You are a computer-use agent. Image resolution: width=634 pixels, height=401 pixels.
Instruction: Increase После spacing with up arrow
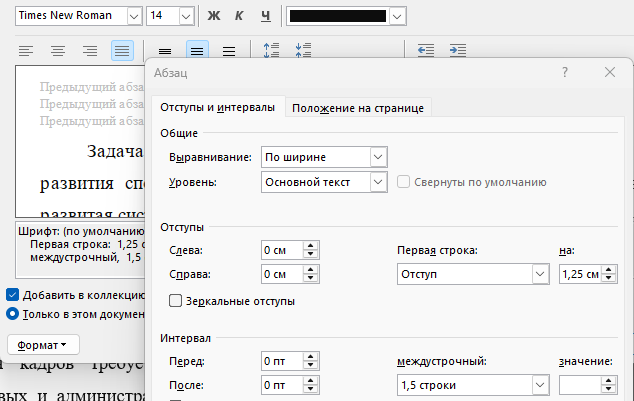[x=311, y=380]
